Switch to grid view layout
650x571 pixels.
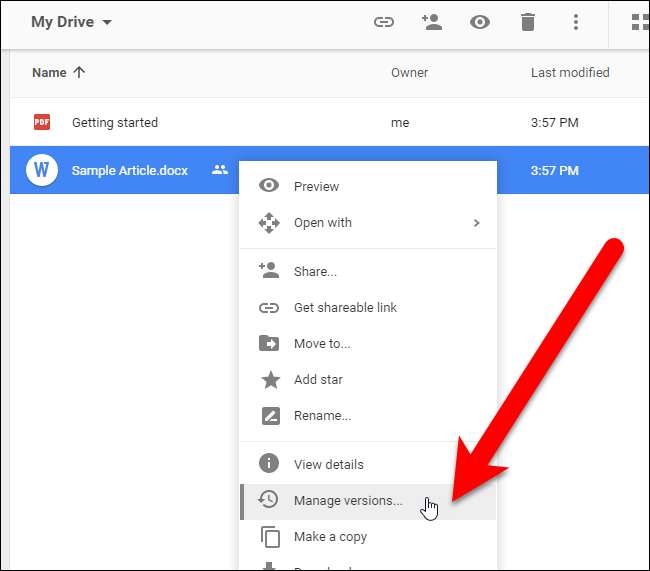tap(638, 22)
